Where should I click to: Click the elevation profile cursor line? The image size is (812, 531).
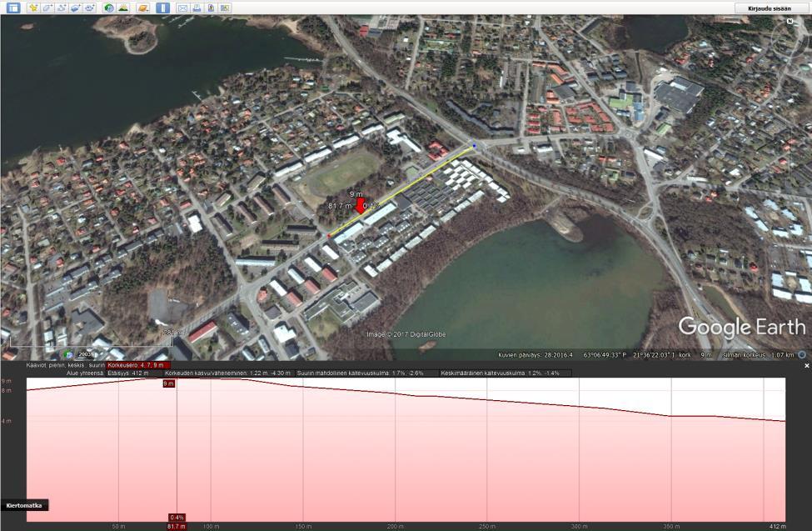[177, 451]
